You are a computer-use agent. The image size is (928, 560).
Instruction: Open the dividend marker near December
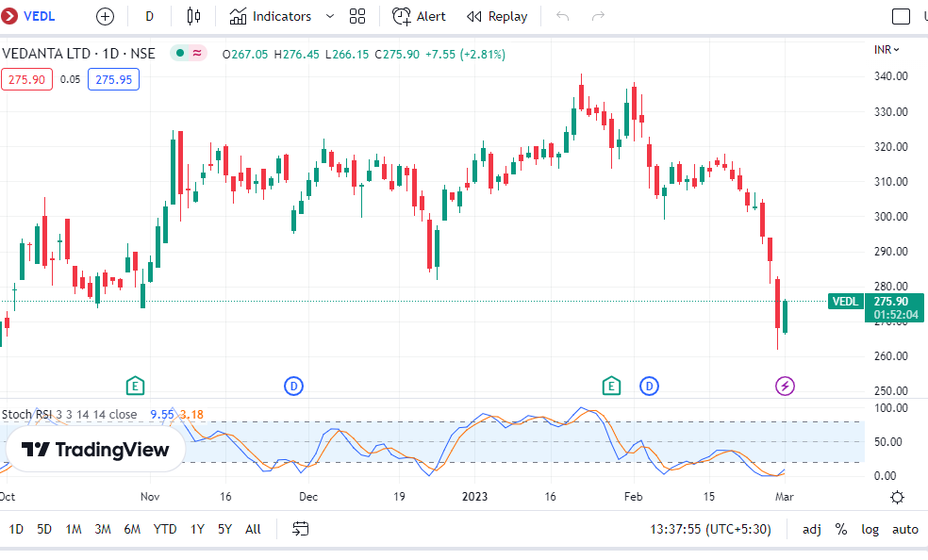coord(293,387)
